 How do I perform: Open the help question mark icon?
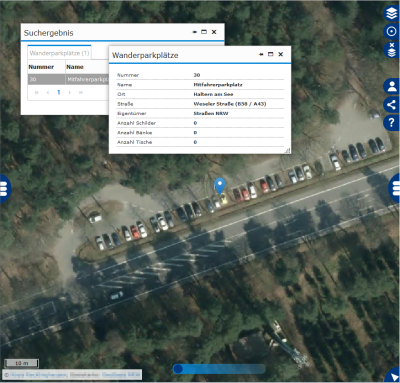pos(392,123)
